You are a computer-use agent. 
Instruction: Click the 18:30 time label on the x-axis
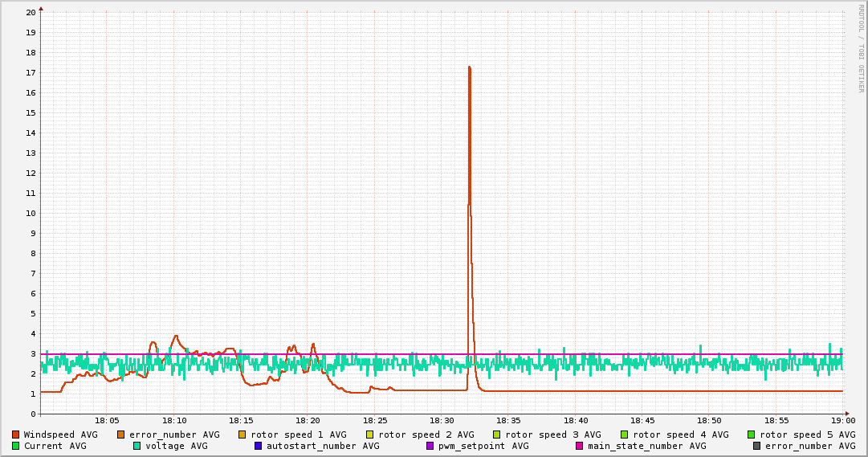point(442,420)
